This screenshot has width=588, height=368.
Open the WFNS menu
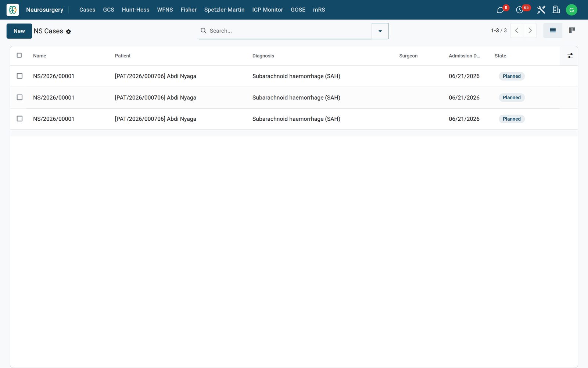click(x=165, y=10)
